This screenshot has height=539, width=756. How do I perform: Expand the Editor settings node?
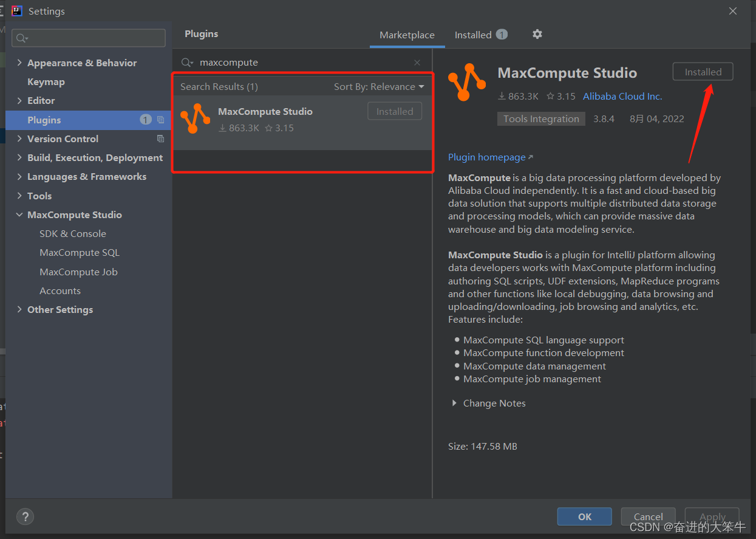pos(19,100)
